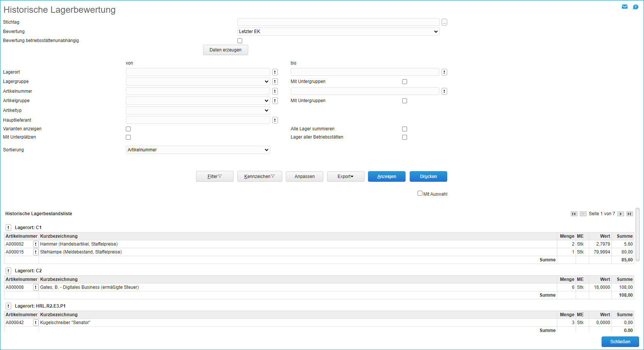Check Lager aller Betriebsstätten
Screen dimensions: 644x350
404,137
